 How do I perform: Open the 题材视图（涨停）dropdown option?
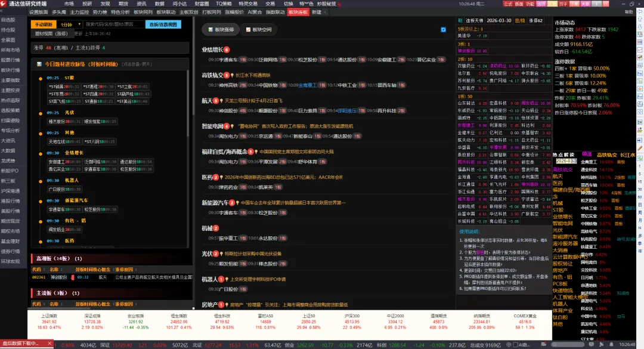coord(51,34)
